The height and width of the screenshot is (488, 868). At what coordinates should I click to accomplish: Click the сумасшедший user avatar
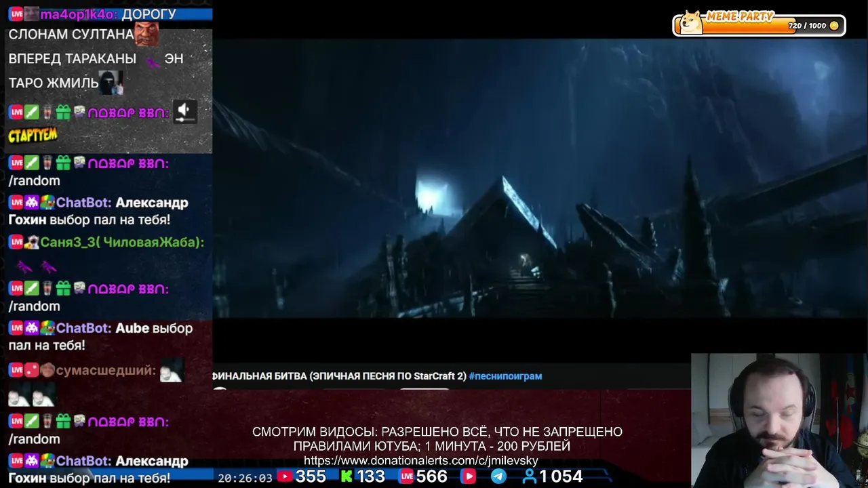coord(47,371)
